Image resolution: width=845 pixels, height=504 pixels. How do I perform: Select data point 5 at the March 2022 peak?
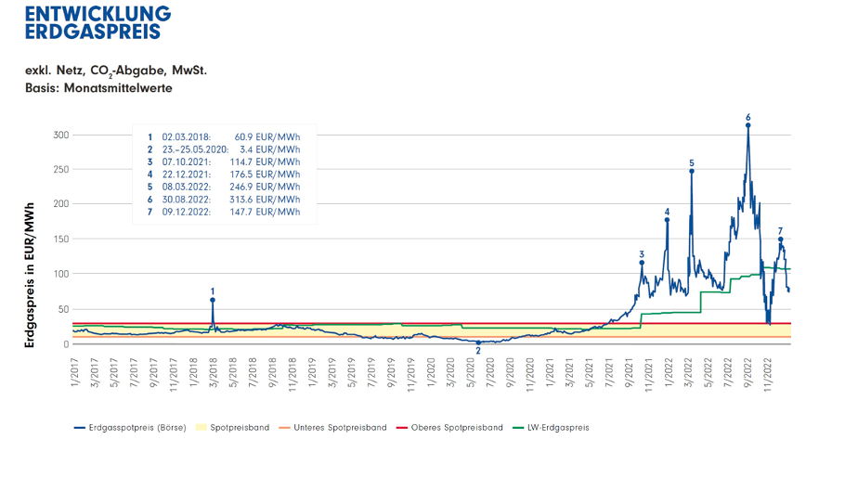[691, 171]
